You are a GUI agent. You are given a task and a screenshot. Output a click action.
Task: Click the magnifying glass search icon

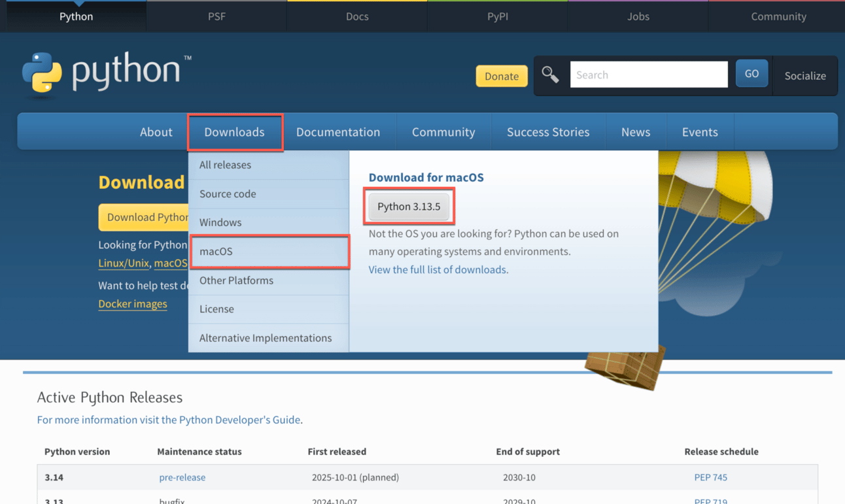550,75
